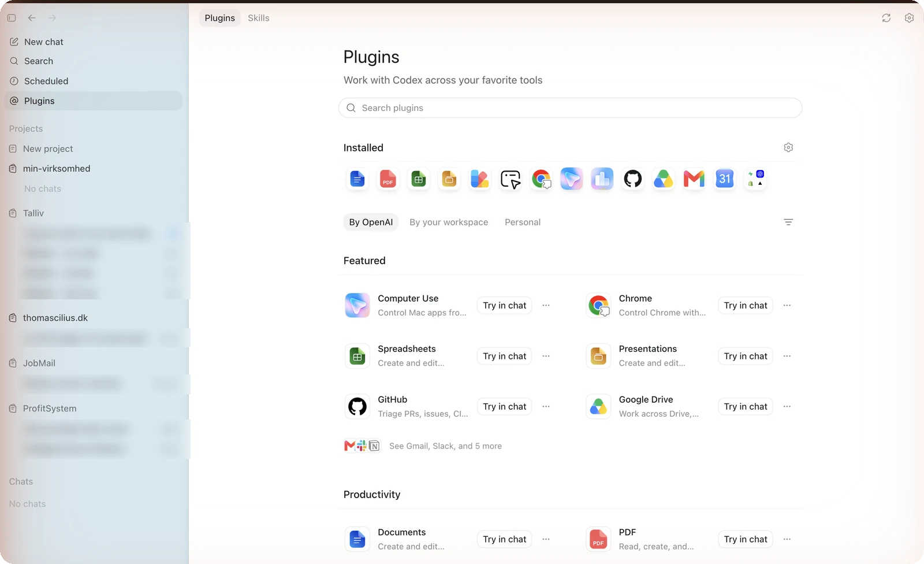
Task: Open more options for Presentations
Action: coord(787,356)
